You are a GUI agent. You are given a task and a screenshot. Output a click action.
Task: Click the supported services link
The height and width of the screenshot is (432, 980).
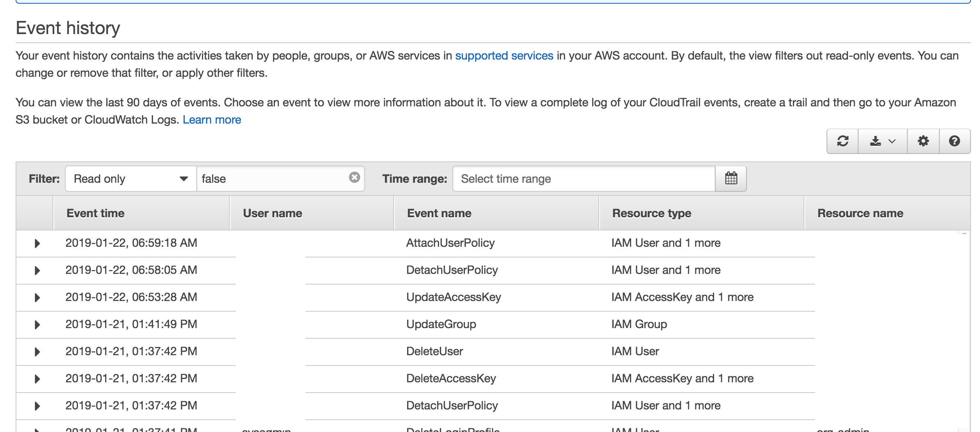[x=504, y=55]
